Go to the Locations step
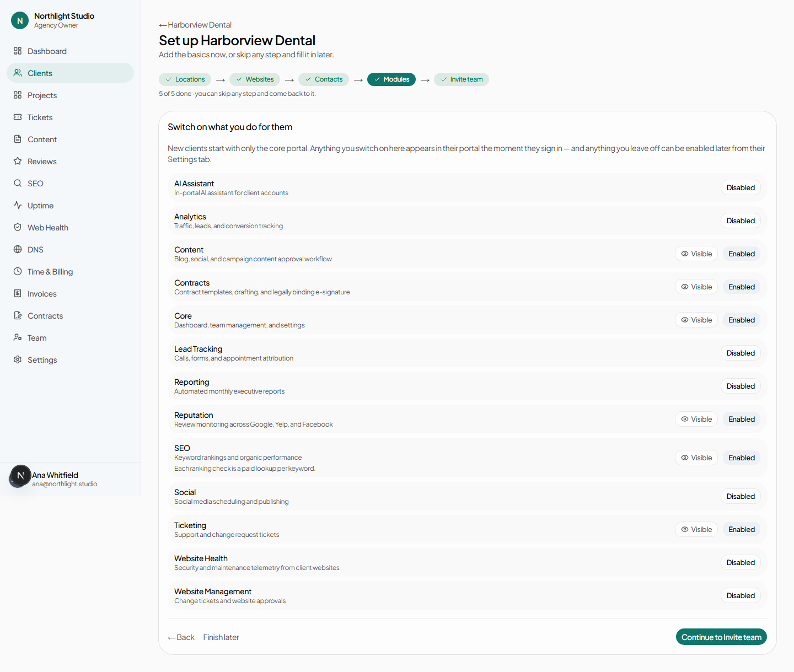The image size is (794, 672). coord(185,79)
